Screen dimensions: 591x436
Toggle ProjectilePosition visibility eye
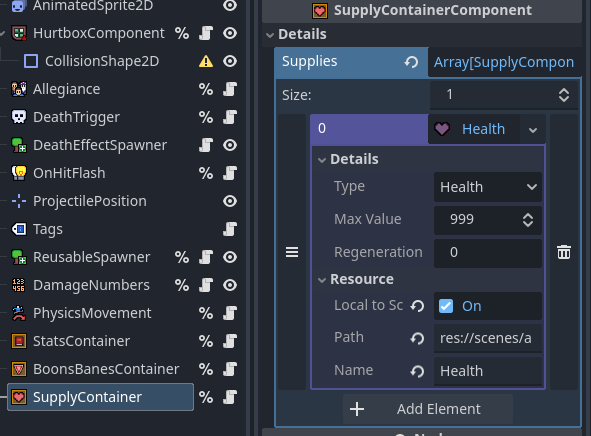(x=230, y=201)
